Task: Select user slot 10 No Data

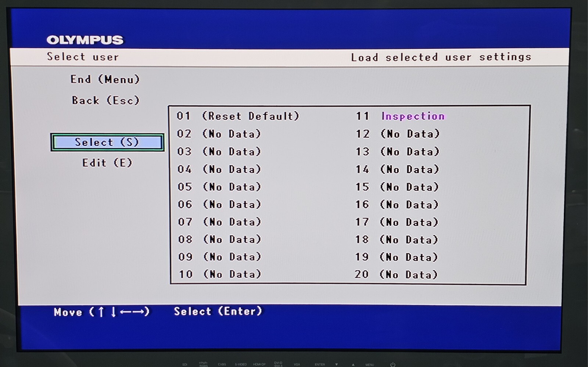Action: coord(220,274)
